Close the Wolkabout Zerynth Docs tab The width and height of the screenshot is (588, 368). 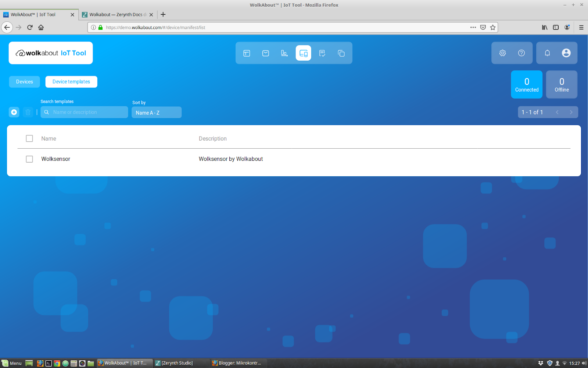151,15
